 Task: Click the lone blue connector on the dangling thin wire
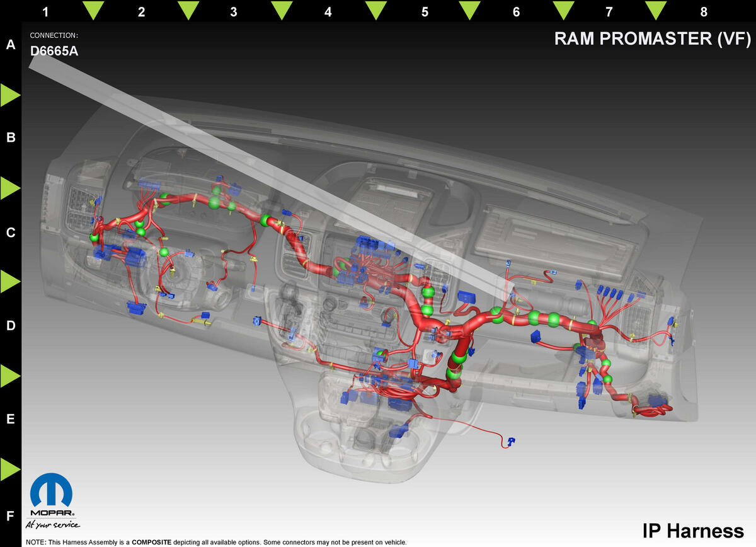511,440
